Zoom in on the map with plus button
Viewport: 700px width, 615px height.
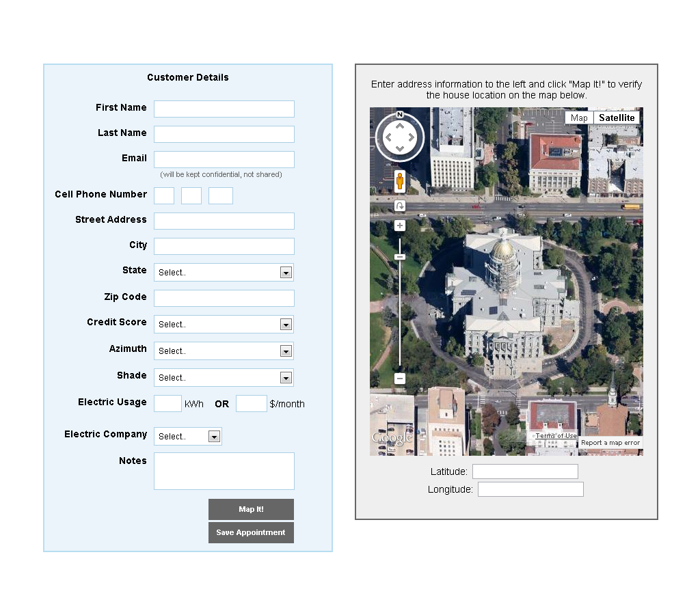(x=399, y=225)
